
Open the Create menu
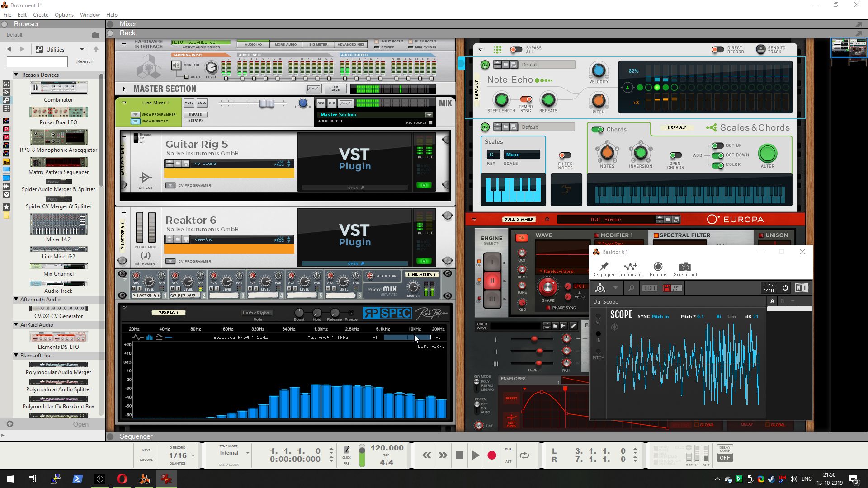(41, 14)
